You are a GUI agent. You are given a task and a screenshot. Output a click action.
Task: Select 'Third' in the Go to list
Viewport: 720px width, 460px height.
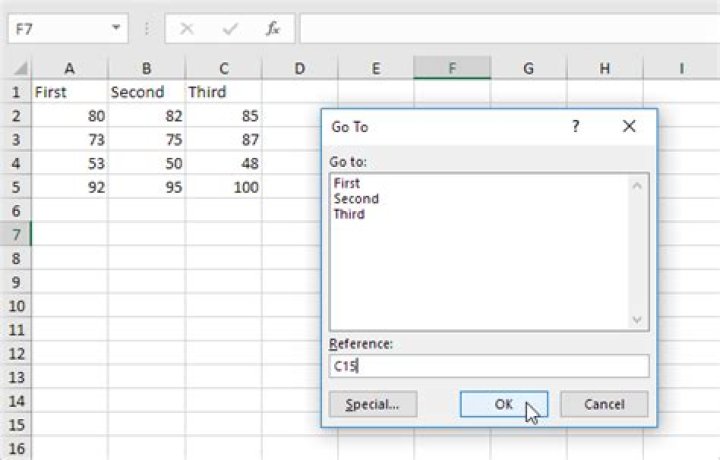[349, 213]
